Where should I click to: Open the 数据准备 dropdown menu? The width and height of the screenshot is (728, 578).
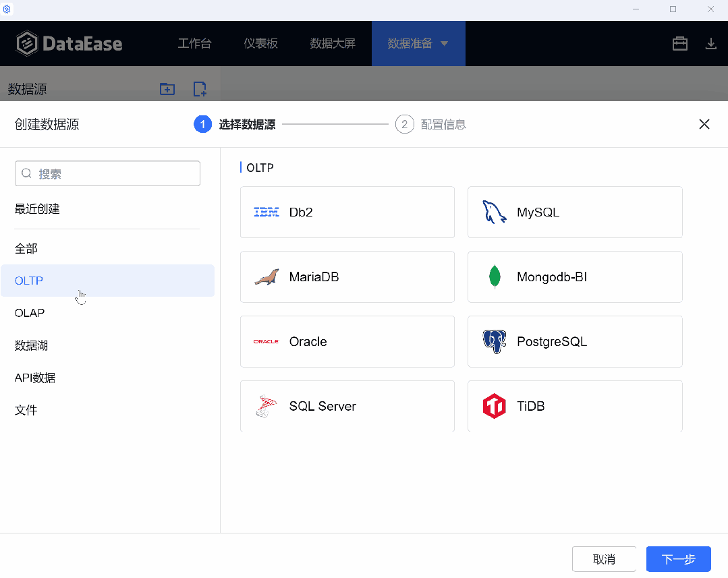(x=418, y=43)
